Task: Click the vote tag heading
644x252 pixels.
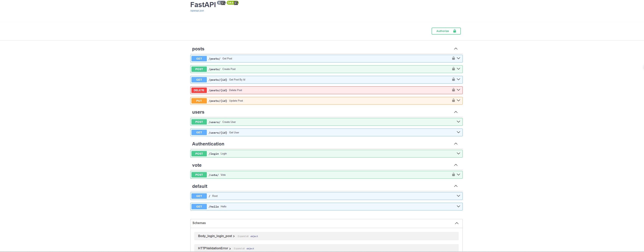Action: point(197,165)
